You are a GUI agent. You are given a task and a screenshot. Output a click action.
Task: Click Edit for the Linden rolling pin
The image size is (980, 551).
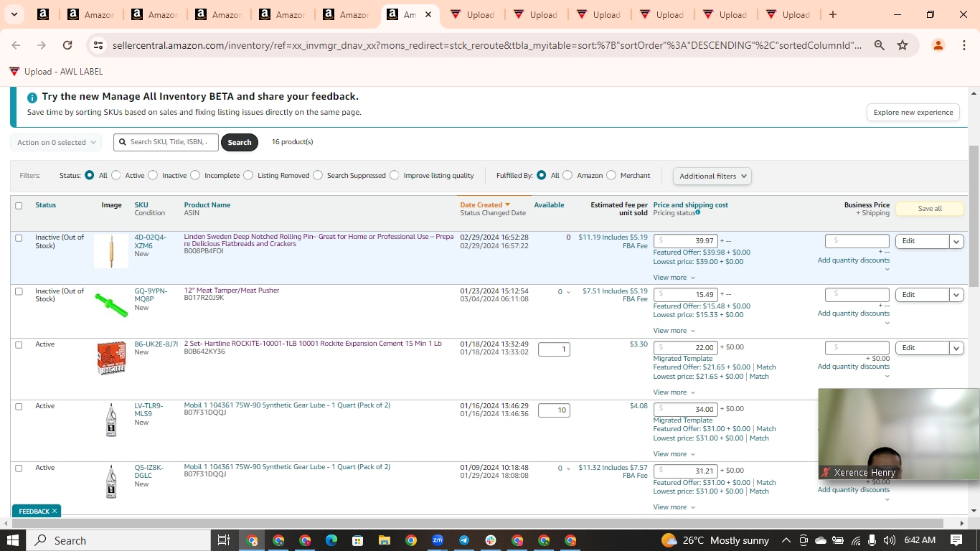[x=923, y=242]
